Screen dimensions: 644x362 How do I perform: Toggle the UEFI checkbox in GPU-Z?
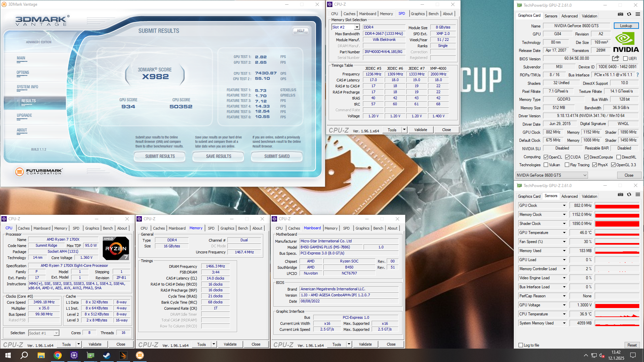tap(625, 59)
